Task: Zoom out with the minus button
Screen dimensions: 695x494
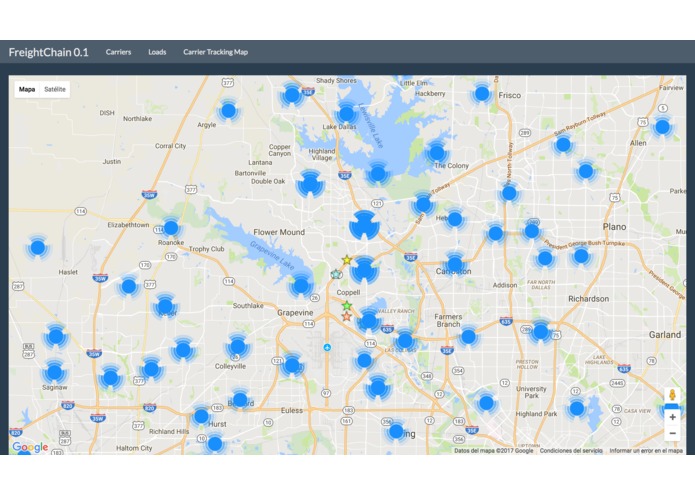Action: [672, 433]
